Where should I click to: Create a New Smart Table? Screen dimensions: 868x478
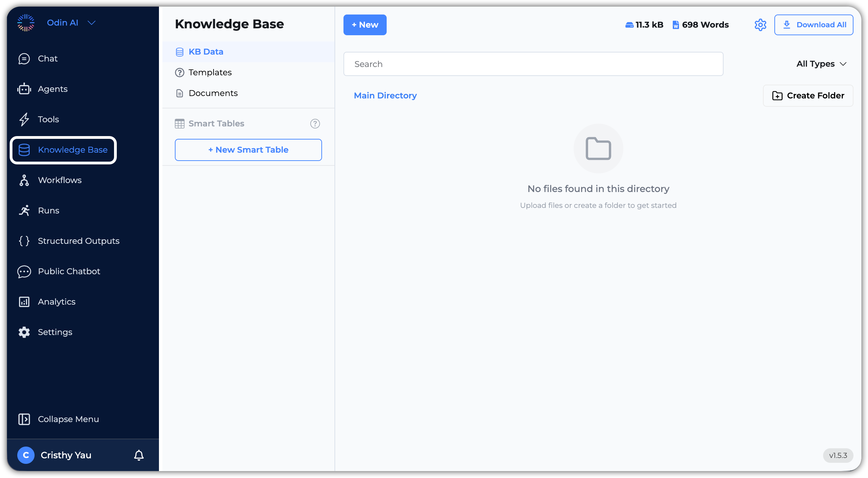[x=248, y=150]
